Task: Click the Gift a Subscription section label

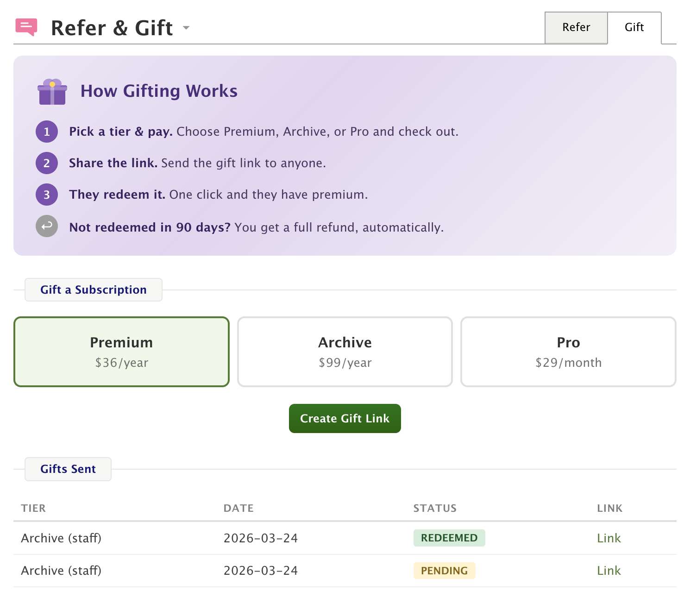Action: tap(94, 290)
